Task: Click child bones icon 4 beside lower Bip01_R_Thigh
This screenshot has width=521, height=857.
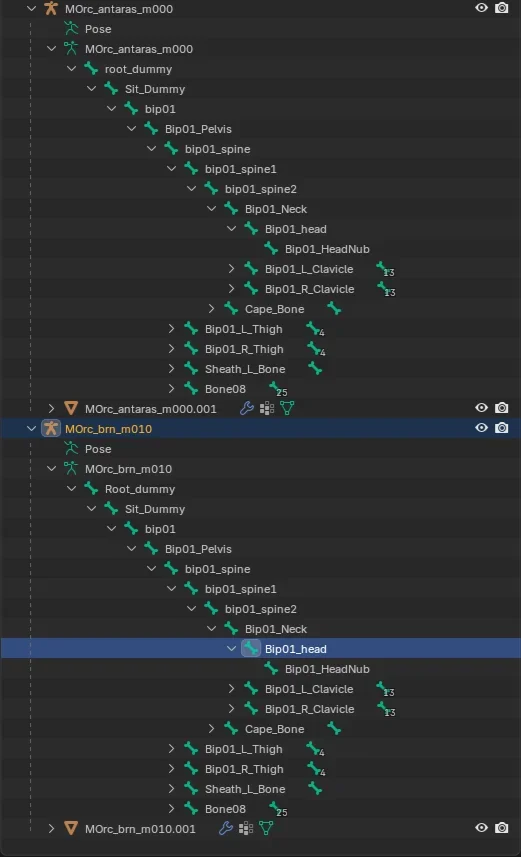Action: 315,769
